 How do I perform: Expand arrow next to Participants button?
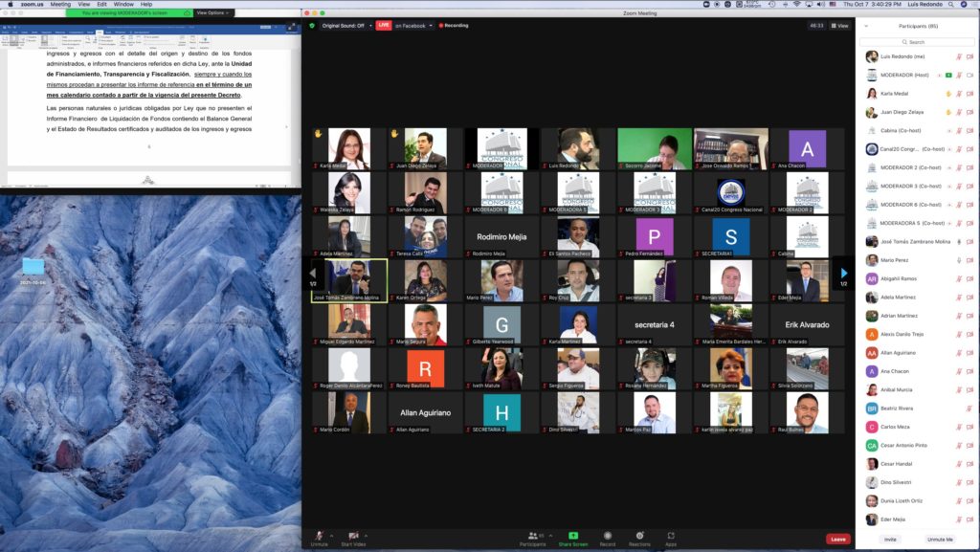(x=550, y=535)
